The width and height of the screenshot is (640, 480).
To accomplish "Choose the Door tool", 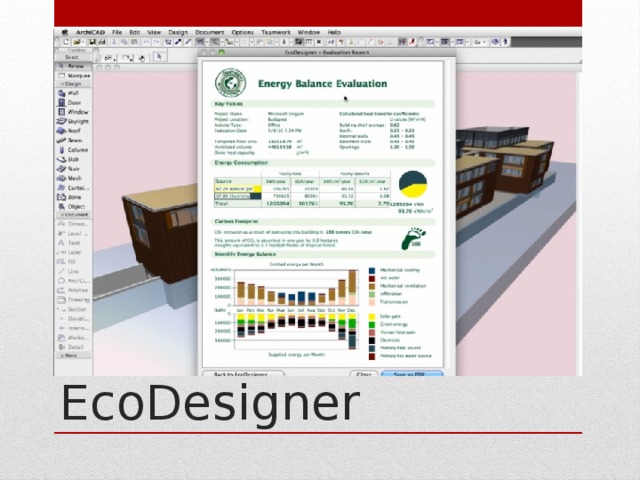I will click(73, 102).
